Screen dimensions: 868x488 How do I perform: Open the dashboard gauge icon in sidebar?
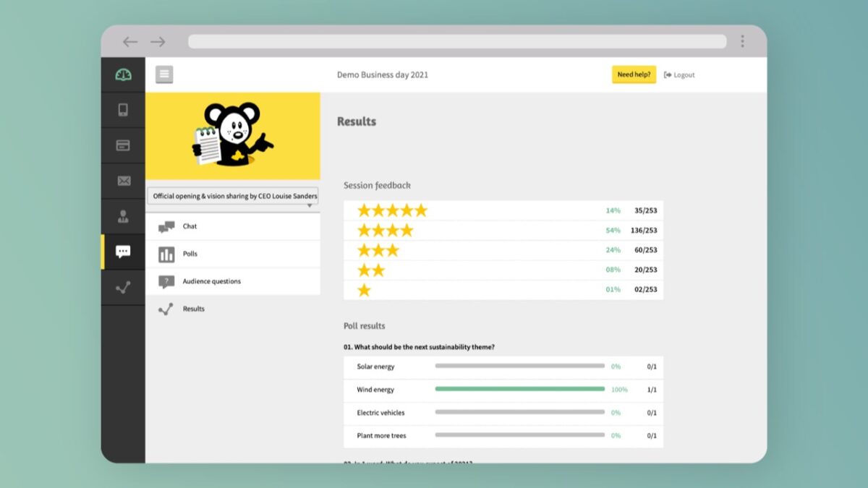[x=123, y=74]
